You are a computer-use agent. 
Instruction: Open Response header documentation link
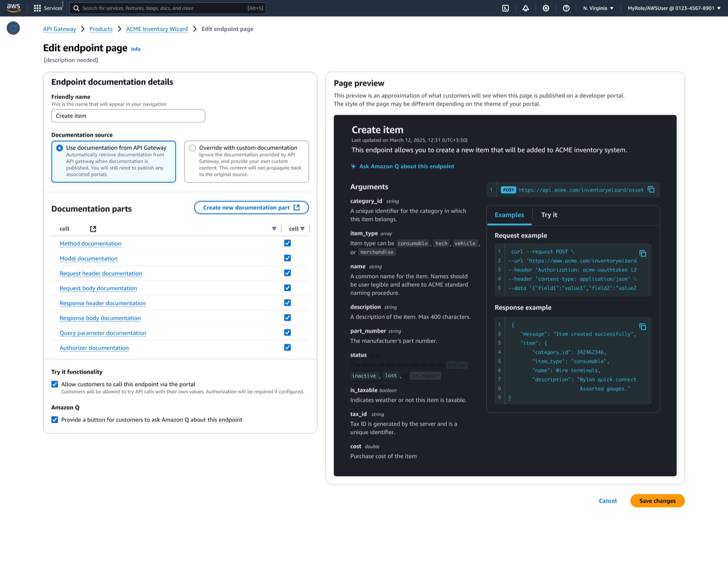coord(102,303)
